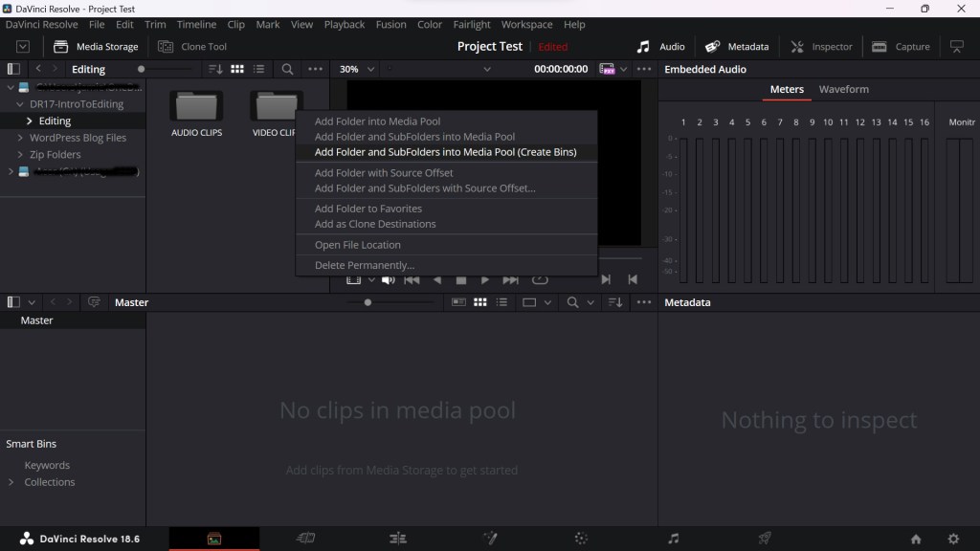Select Open File Location menu entry
Image resolution: width=980 pixels, height=551 pixels.
[x=357, y=245]
